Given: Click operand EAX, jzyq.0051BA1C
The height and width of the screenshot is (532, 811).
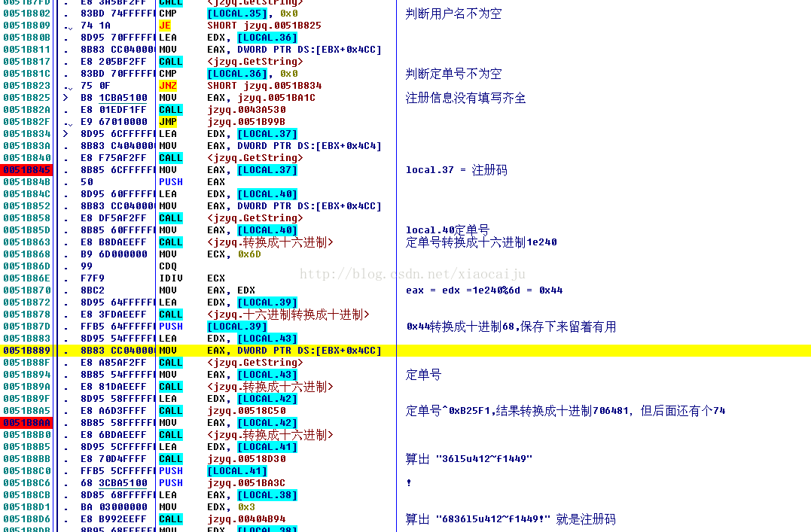Looking at the screenshot, I should tap(261, 98).
